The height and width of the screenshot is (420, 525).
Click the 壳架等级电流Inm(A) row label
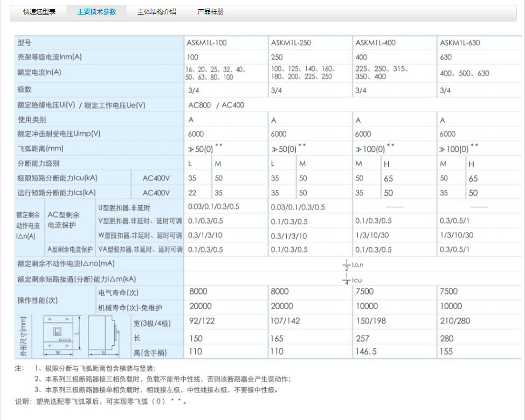50,57
